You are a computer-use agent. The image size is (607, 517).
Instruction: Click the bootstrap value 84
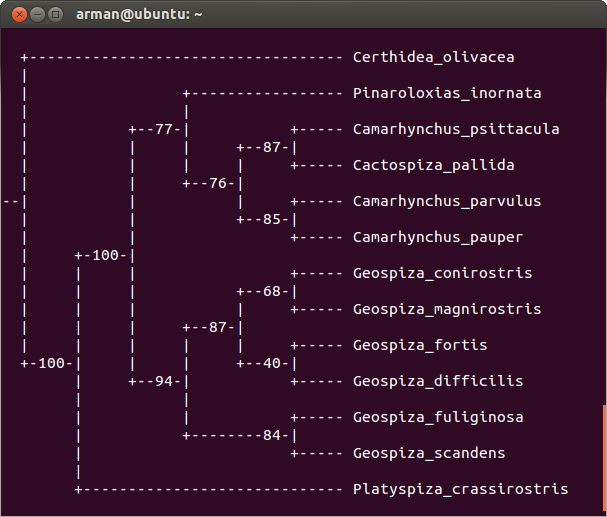tap(271, 435)
